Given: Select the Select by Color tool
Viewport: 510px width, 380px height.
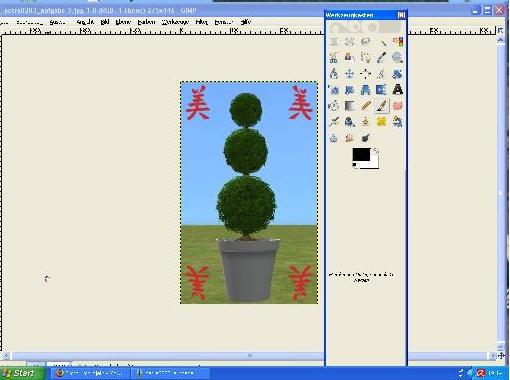Looking at the screenshot, I should [x=398, y=42].
